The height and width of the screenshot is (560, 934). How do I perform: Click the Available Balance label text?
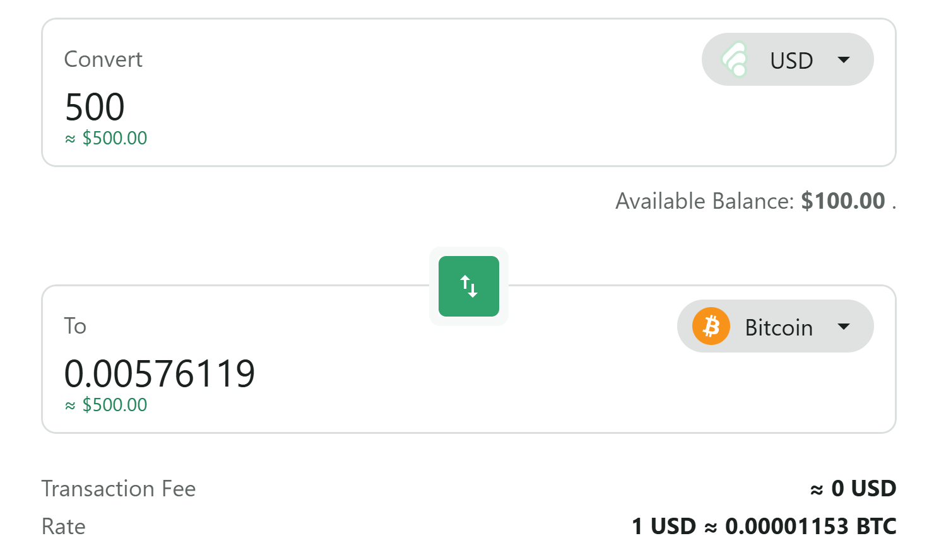(x=704, y=201)
